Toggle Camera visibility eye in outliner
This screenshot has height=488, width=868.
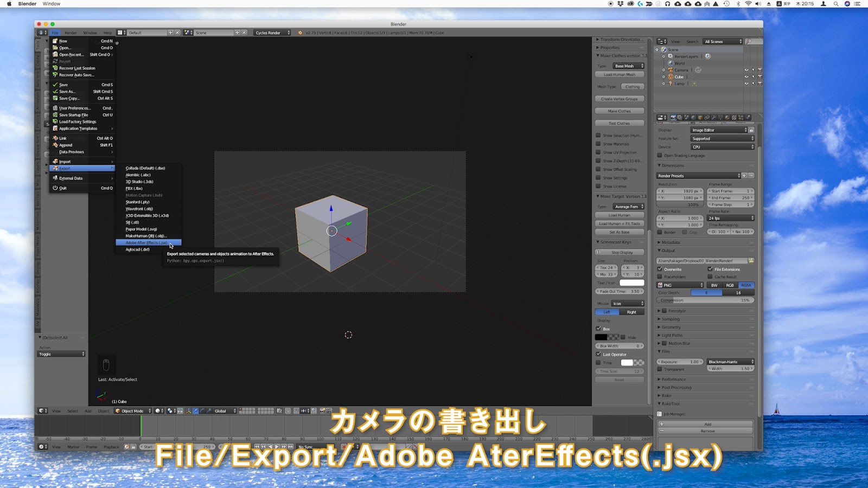[x=746, y=70]
